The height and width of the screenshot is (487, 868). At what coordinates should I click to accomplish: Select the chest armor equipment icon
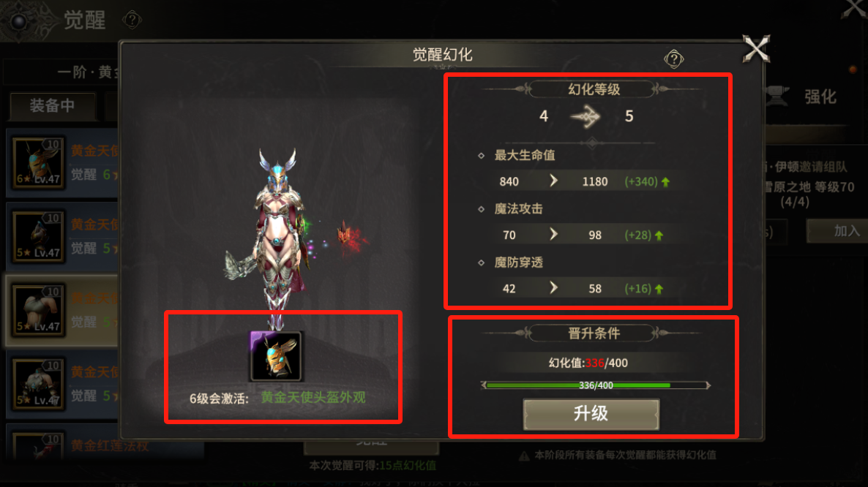tap(37, 310)
